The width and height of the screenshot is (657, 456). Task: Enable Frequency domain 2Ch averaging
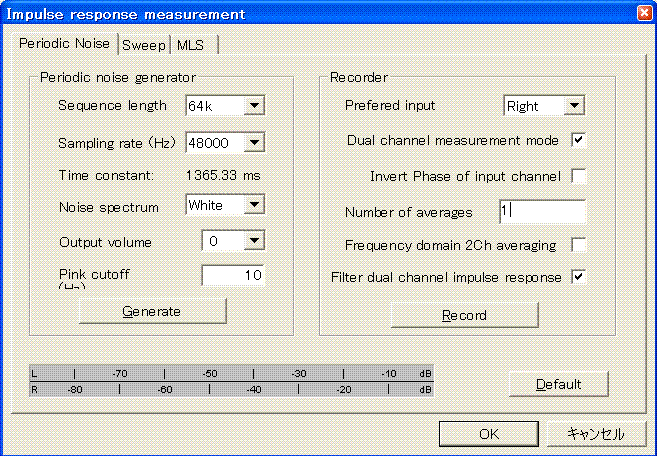click(578, 245)
